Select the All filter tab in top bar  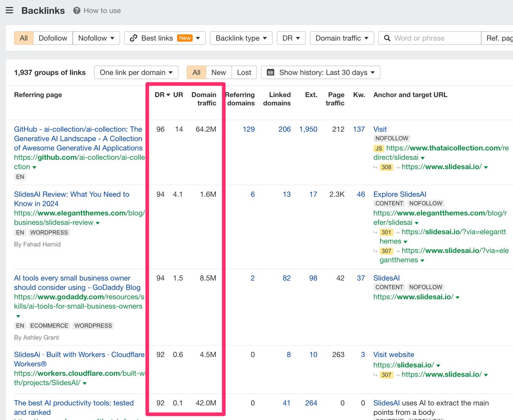pos(24,38)
